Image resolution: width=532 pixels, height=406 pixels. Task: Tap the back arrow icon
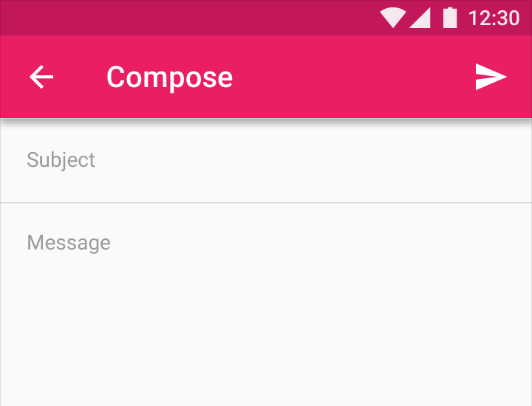[41, 77]
